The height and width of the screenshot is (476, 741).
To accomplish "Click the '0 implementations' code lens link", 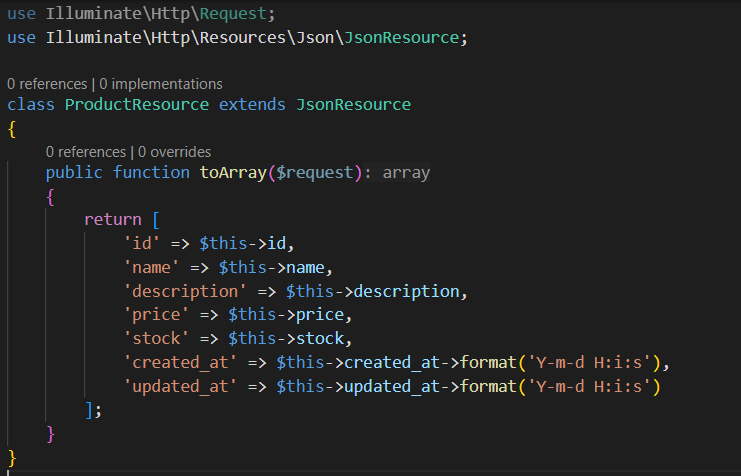I will 162,84.
